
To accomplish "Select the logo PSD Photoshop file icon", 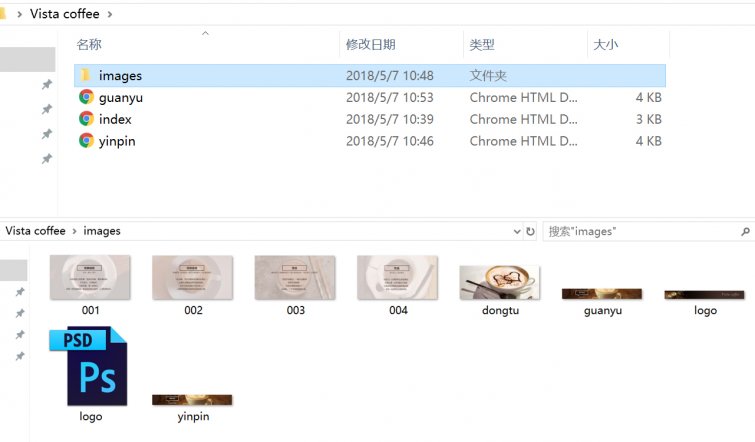I will tap(89, 366).
